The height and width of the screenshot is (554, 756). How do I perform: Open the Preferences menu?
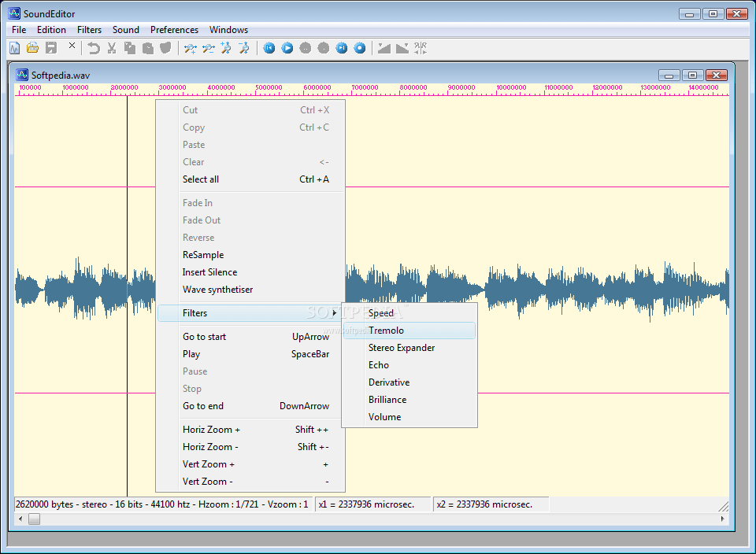pos(174,30)
